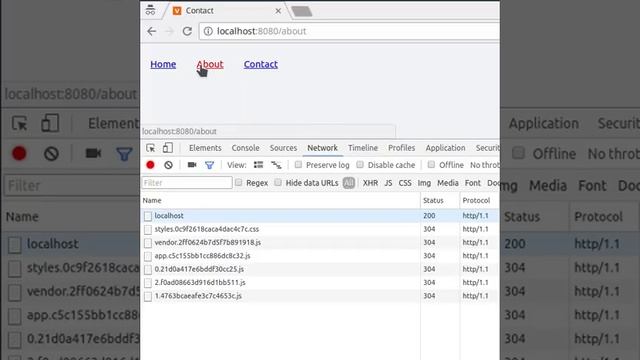Switch to the Elements tab
Viewport: 640px width, 360px height.
click(x=205, y=148)
